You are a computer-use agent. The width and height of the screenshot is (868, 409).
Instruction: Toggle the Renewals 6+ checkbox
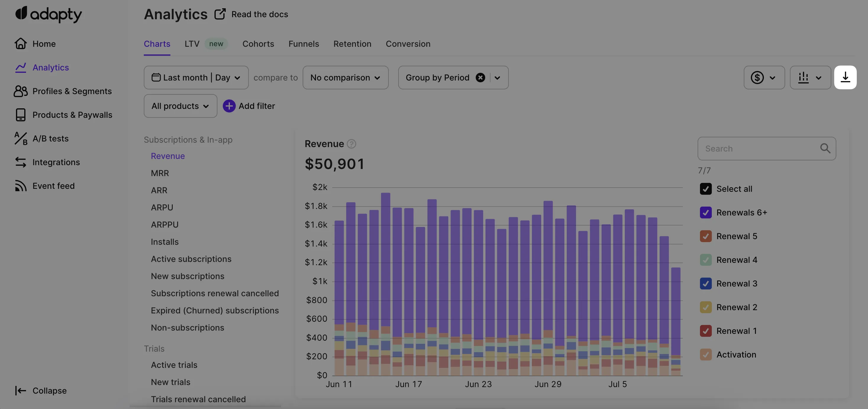coord(706,212)
